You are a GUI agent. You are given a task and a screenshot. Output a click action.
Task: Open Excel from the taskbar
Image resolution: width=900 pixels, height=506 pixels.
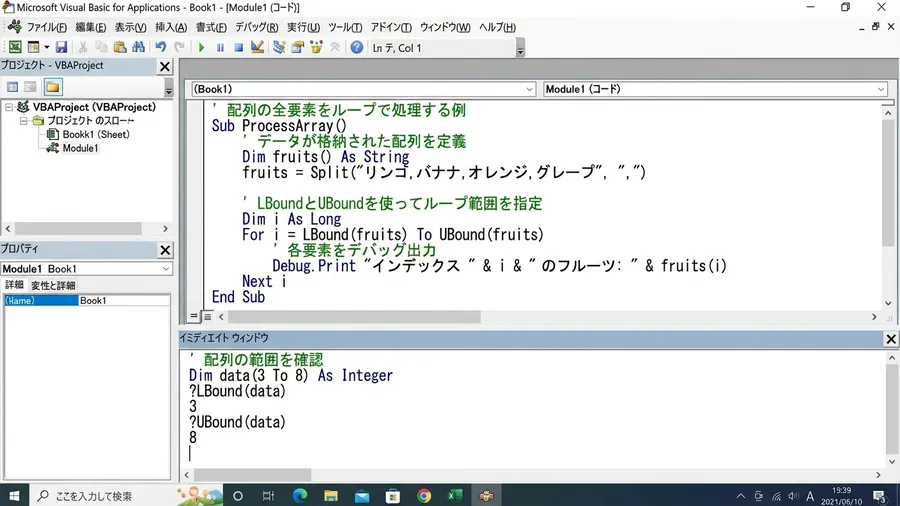455,496
